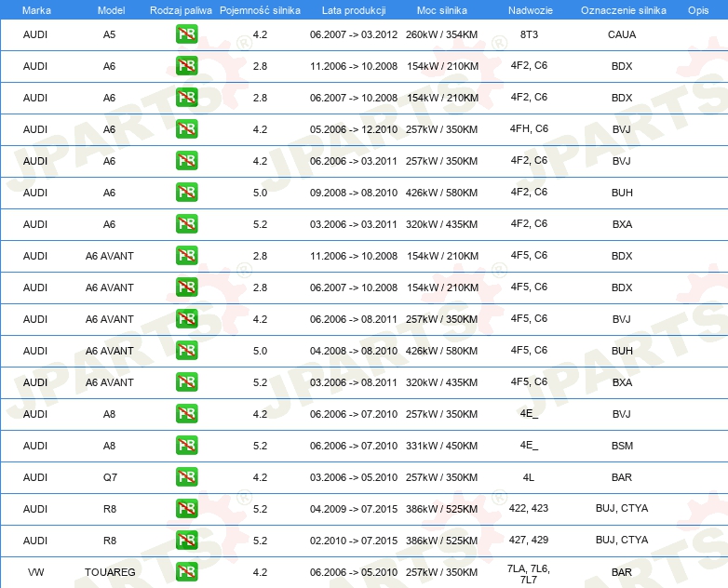Select the body code 4L
Screen dimensions: 728x588
(529, 477)
